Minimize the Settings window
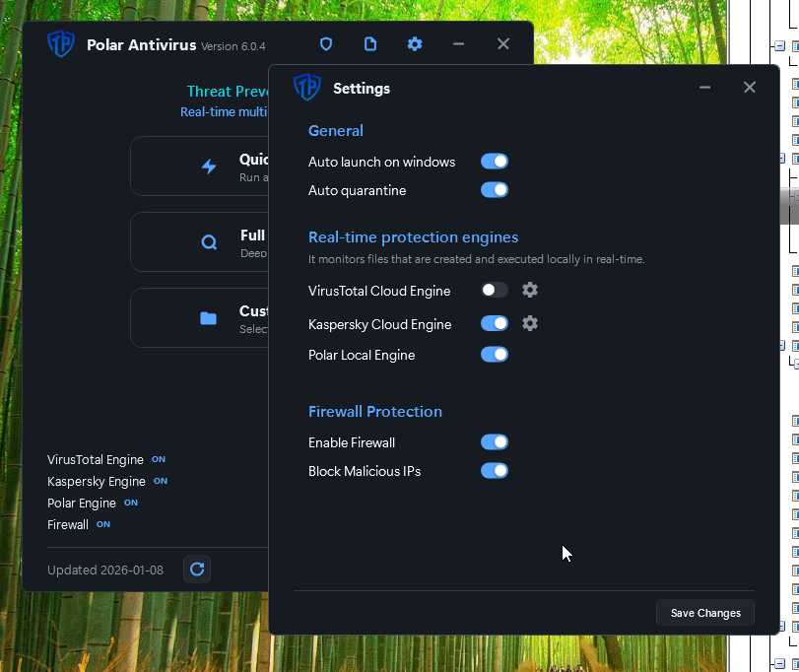The height and width of the screenshot is (672, 799). (704, 87)
